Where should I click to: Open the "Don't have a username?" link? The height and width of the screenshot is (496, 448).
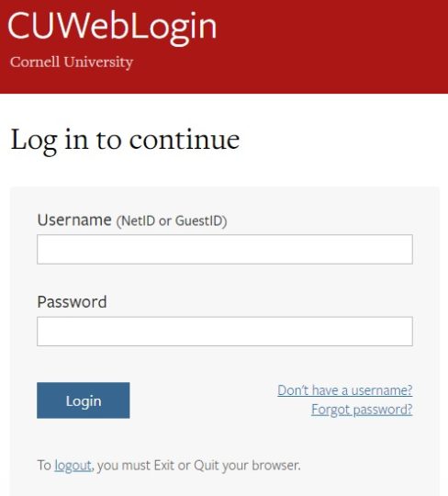(345, 390)
